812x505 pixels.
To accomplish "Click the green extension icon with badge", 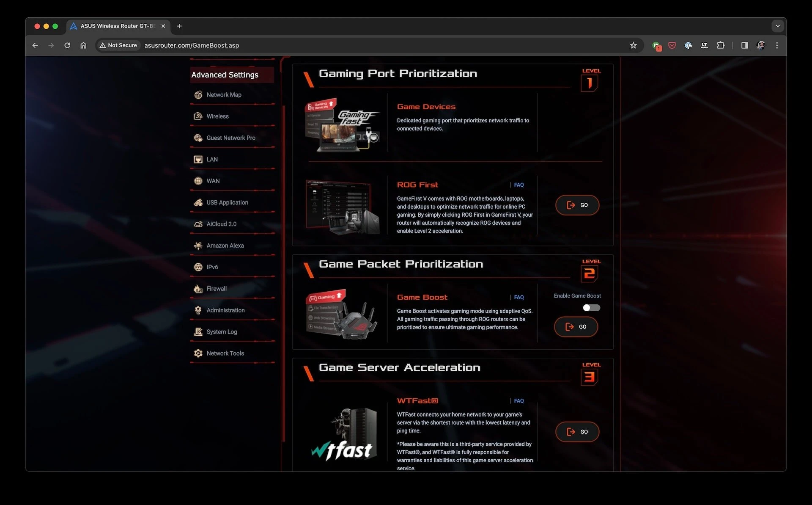I will (x=656, y=46).
